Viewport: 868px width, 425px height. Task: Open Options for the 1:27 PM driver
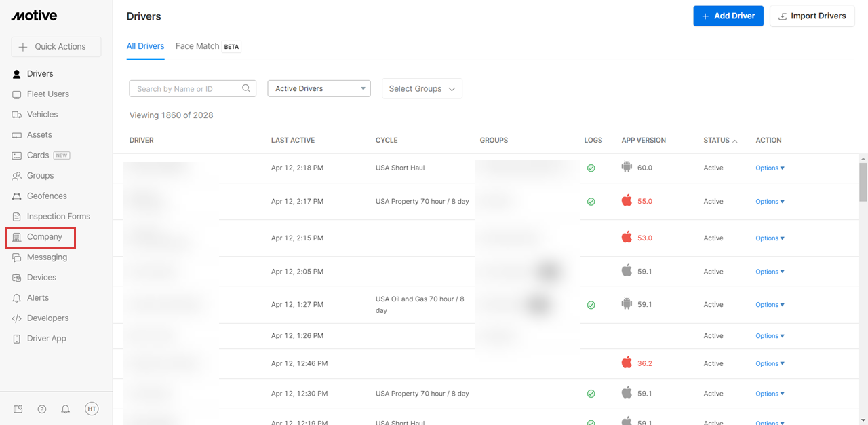click(x=770, y=305)
